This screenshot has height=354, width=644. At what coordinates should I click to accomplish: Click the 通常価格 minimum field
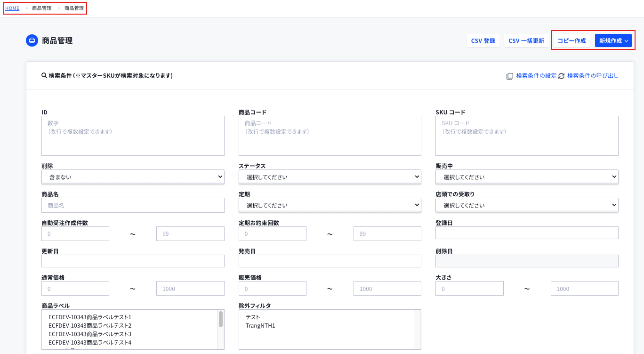(75, 289)
